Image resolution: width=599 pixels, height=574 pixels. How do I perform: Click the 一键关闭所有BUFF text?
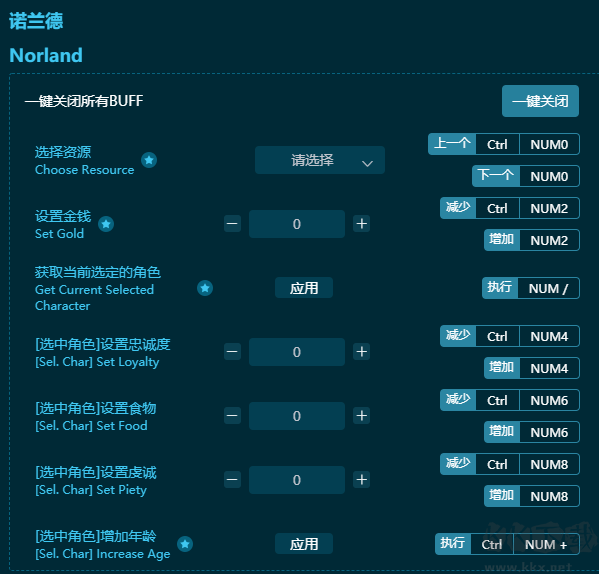[x=84, y=101]
